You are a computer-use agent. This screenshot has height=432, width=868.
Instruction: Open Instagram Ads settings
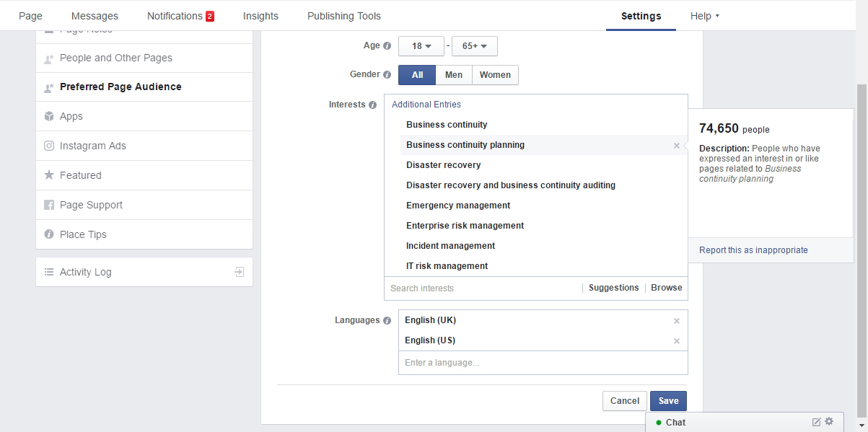point(48,146)
